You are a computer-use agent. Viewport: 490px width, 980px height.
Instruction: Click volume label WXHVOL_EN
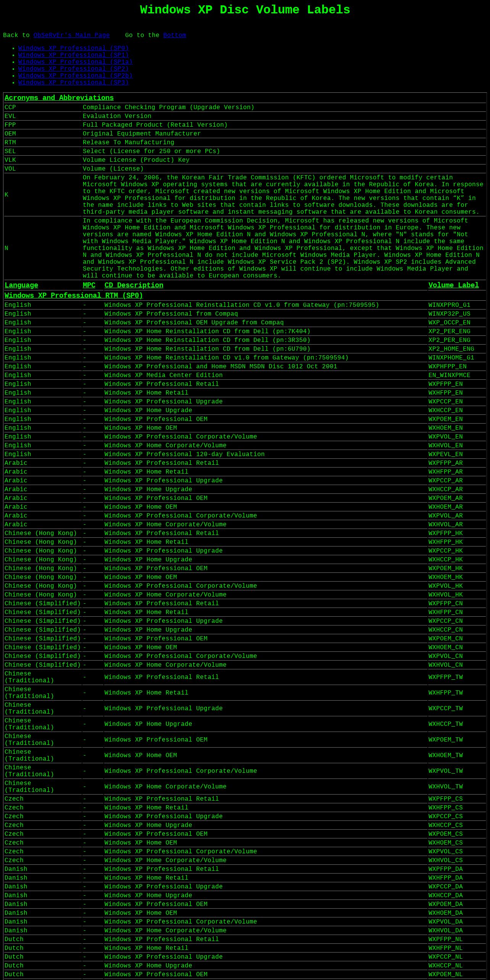point(445,445)
